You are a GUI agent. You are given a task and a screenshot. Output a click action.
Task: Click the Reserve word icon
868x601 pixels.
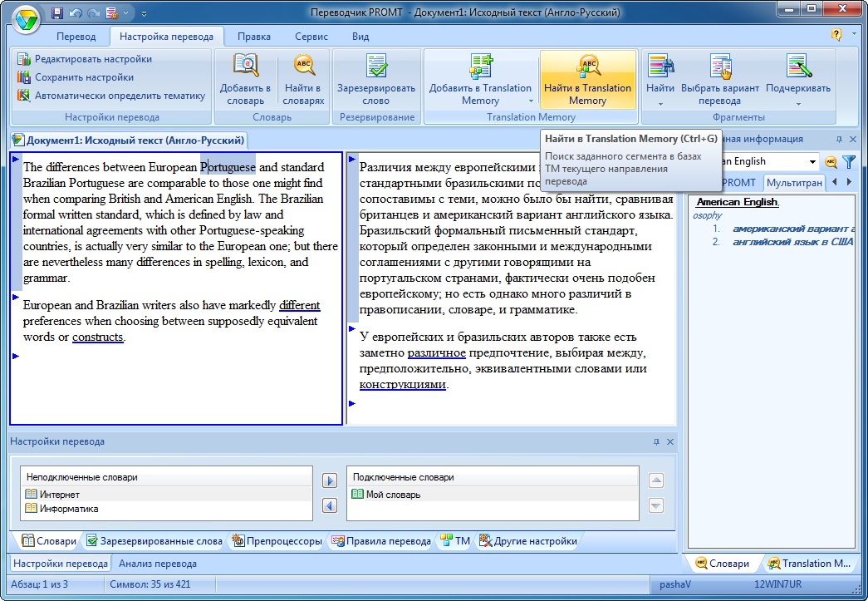(375, 67)
